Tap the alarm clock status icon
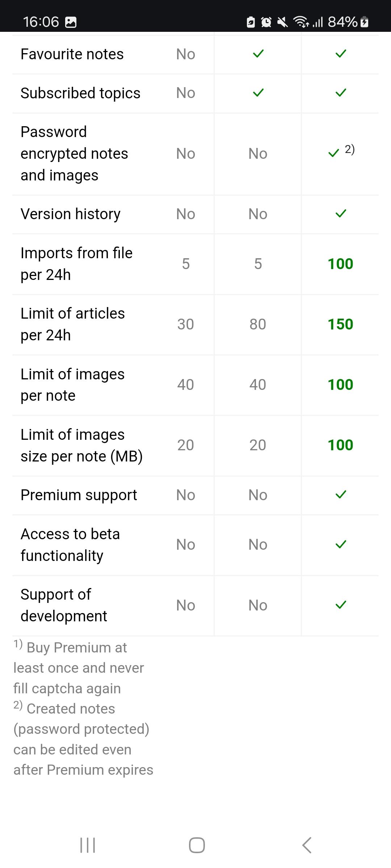The image size is (391, 868). 266,22
